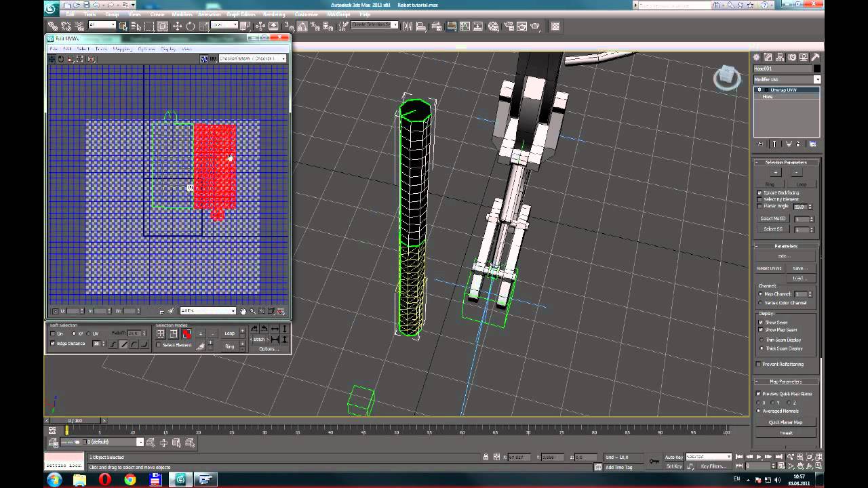
Task: Open the All IDs dropdown in Edit UVWs
Action: (x=208, y=311)
